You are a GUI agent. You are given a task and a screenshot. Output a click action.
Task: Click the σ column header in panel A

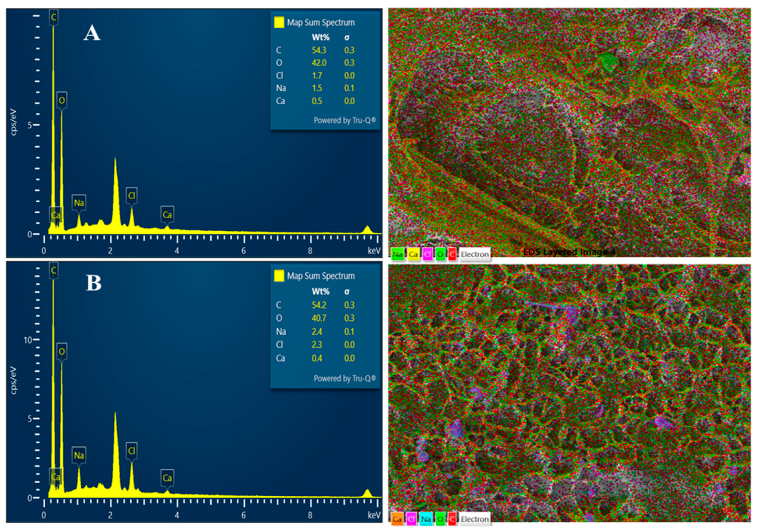[x=347, y=38]
